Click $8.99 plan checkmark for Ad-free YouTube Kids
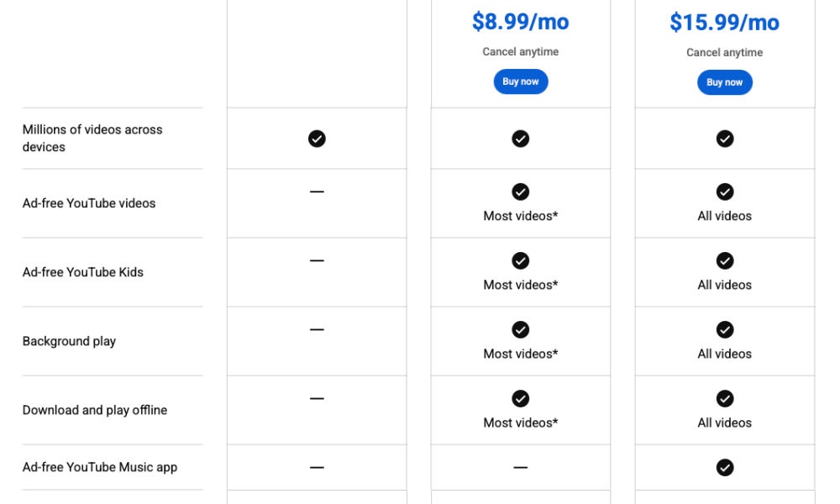This screenshot has width=840, height=504. coord(520,261)
